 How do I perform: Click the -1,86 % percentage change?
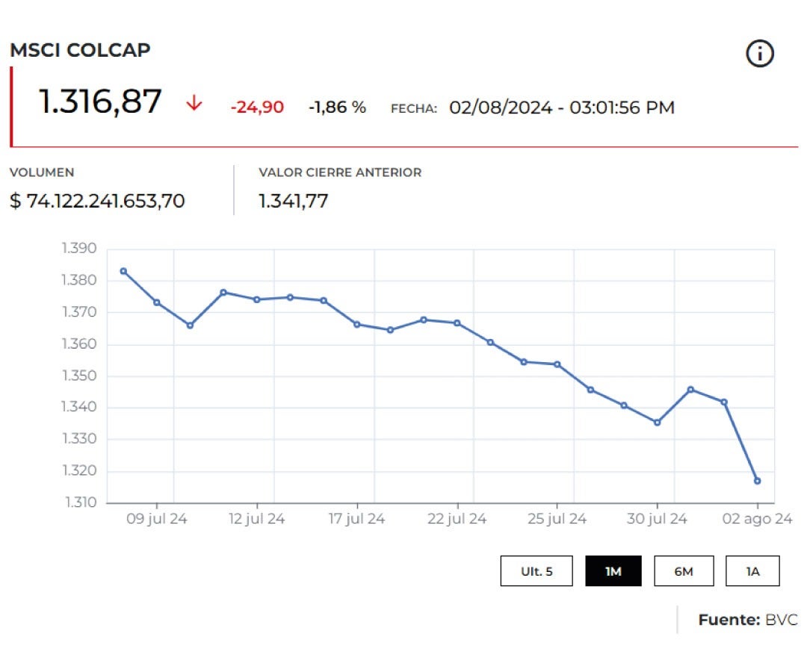point(338,107)
